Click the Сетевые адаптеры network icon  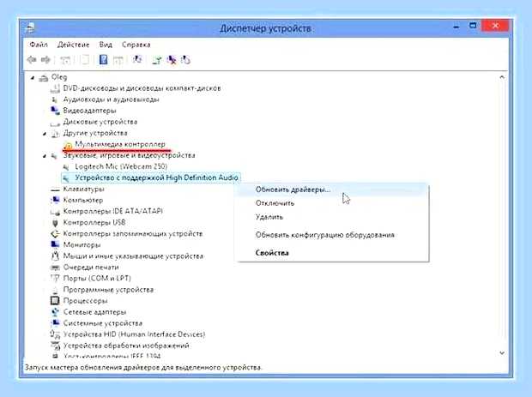pyautogui.click(x=55, y=312)
